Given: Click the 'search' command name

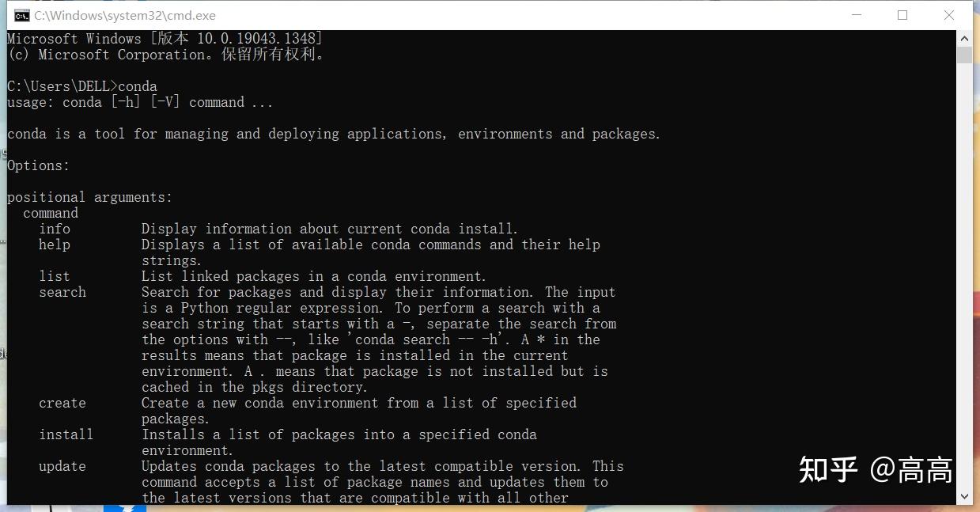Looking at the screenshot, I should click(62, 292).
